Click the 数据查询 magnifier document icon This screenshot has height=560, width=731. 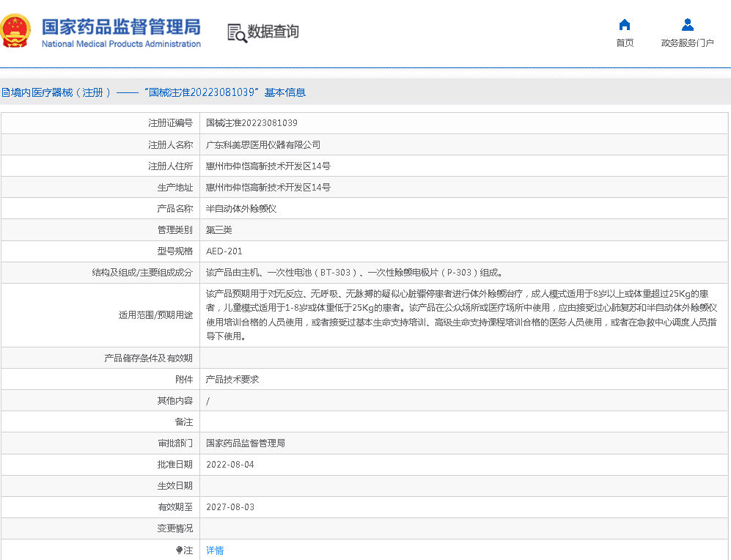pos(237,33)
